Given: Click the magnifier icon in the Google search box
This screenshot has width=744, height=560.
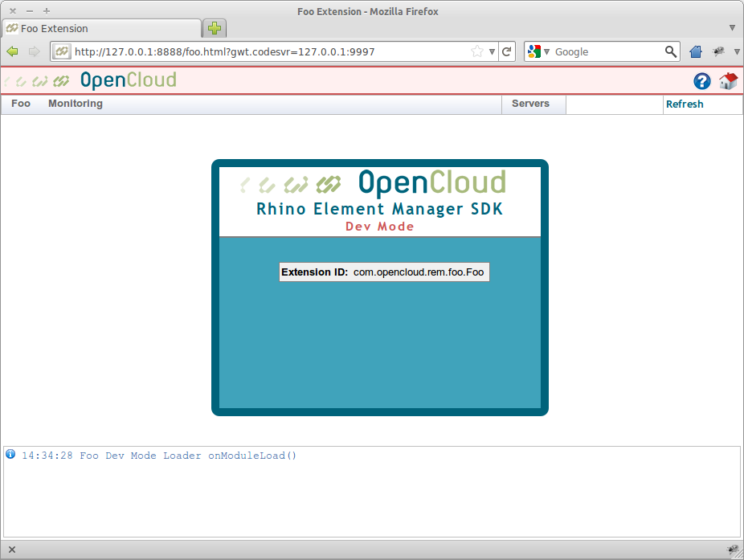Looking at the screenshot, I should (x=670, y=51).
